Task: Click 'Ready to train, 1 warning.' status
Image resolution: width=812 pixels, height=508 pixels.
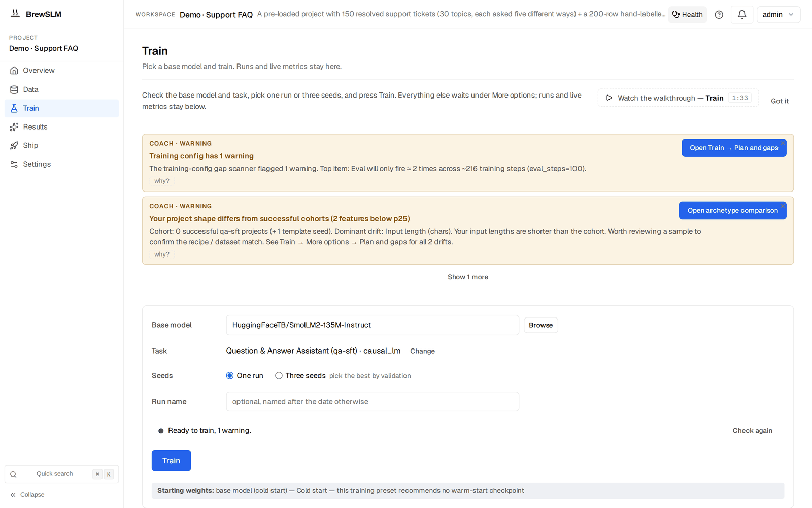Action: [x=209, y=431]
